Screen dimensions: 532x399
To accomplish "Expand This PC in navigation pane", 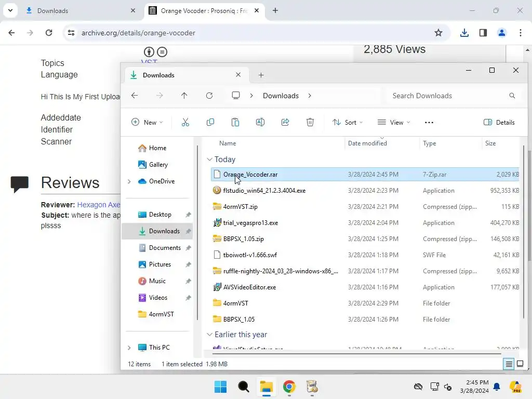I will pos(129,348).
